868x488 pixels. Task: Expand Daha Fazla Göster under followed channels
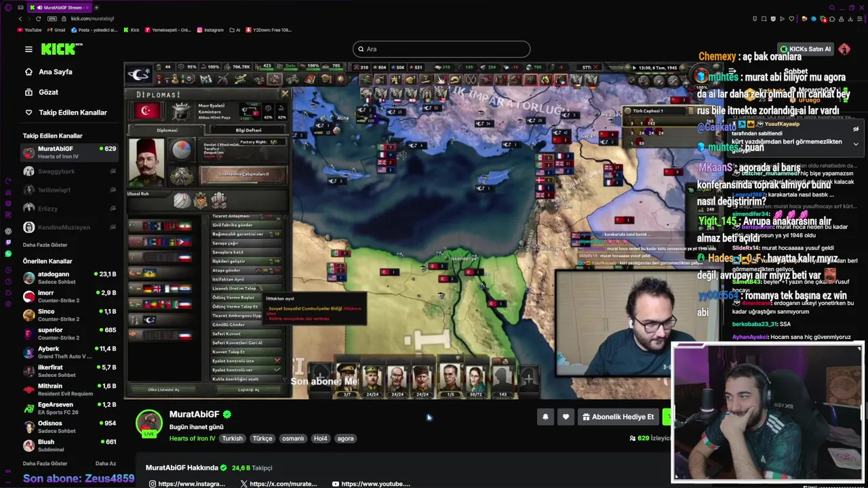[45, 245]
